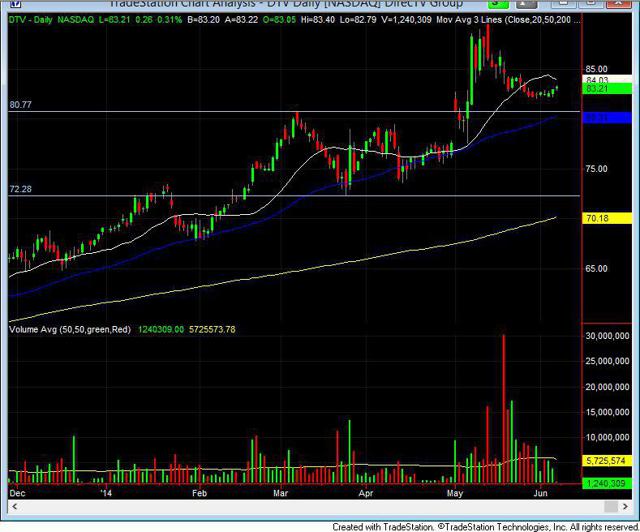This screenshot has height=532, width=640.
Task: Click the 25,000,000 volume axis label
Action: [x=607, y=361]
